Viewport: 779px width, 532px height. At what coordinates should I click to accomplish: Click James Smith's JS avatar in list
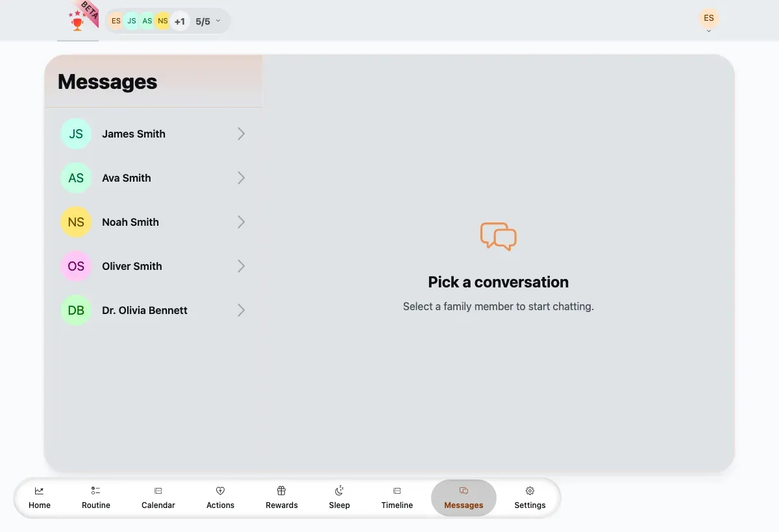(76, 134)
